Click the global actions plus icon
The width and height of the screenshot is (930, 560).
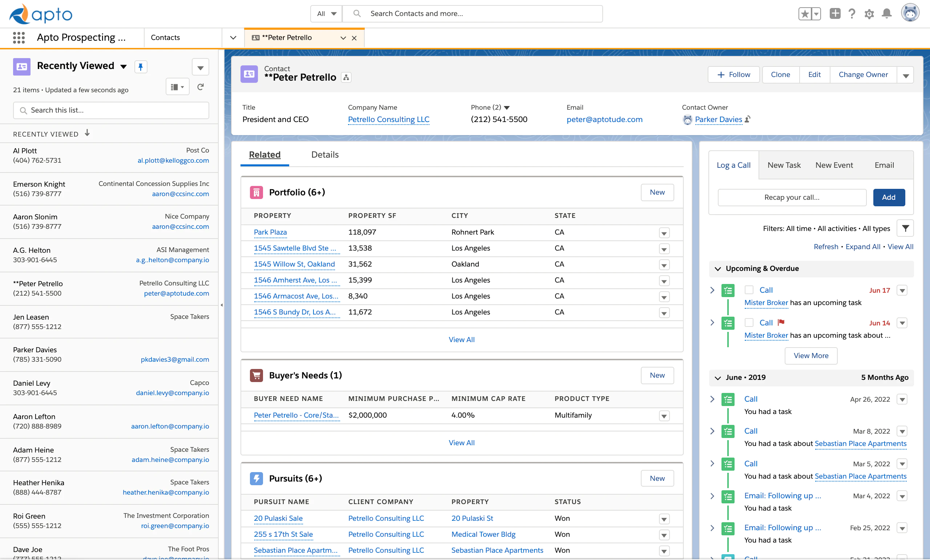click(835, 13)
